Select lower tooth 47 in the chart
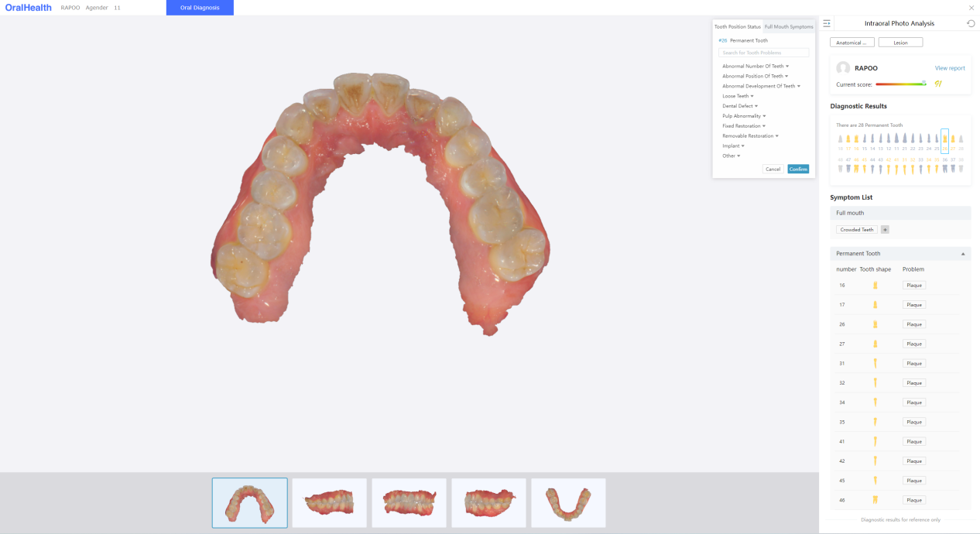This screenshot has height=534, width=980. [x=848, y=166]
